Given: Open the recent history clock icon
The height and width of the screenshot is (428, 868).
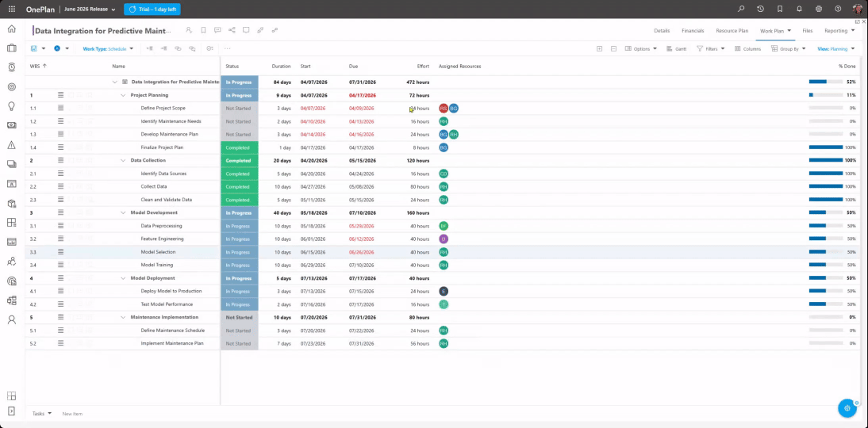Looking at the screenshot, I should tap(761, 9).
